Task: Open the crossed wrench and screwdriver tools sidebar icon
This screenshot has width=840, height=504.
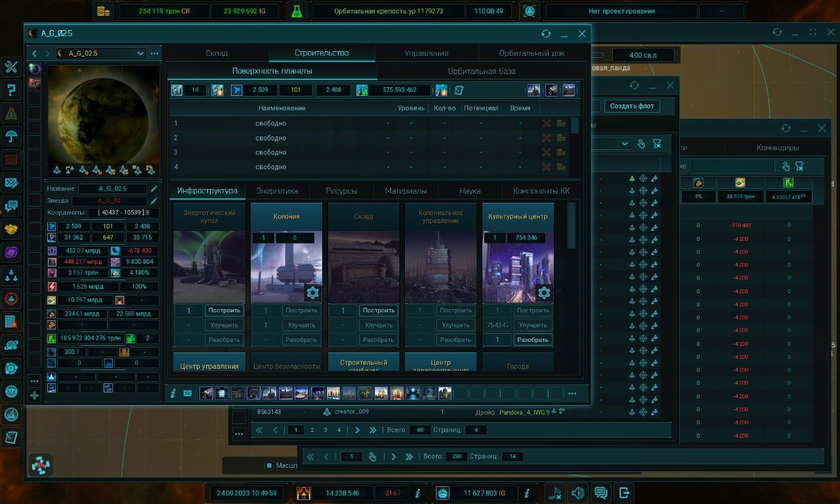Action: [11, 66]
